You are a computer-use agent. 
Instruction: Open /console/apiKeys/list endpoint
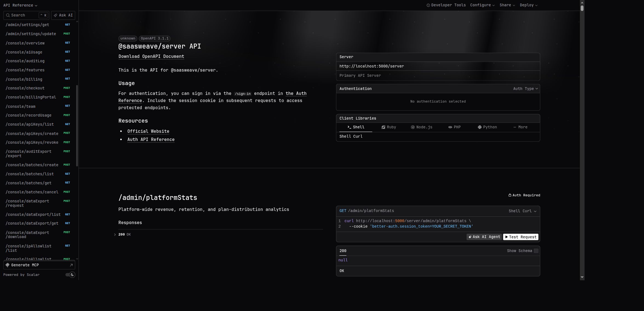click(38, 125)
